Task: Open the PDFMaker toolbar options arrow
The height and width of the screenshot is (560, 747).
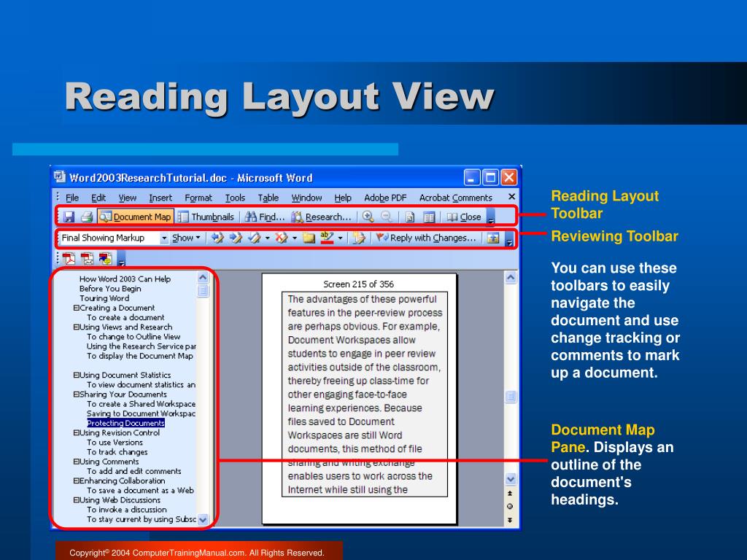Action: tap(122, 259)
